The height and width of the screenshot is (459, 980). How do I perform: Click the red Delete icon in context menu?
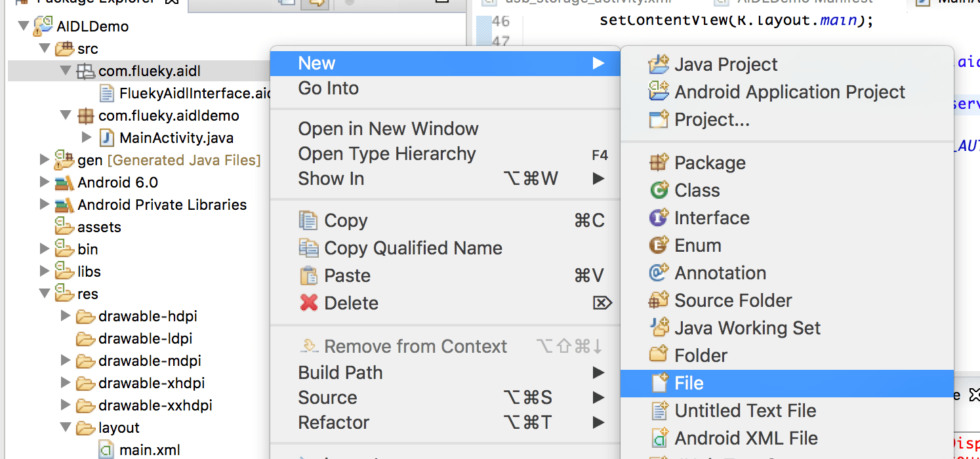pos(308,303)
